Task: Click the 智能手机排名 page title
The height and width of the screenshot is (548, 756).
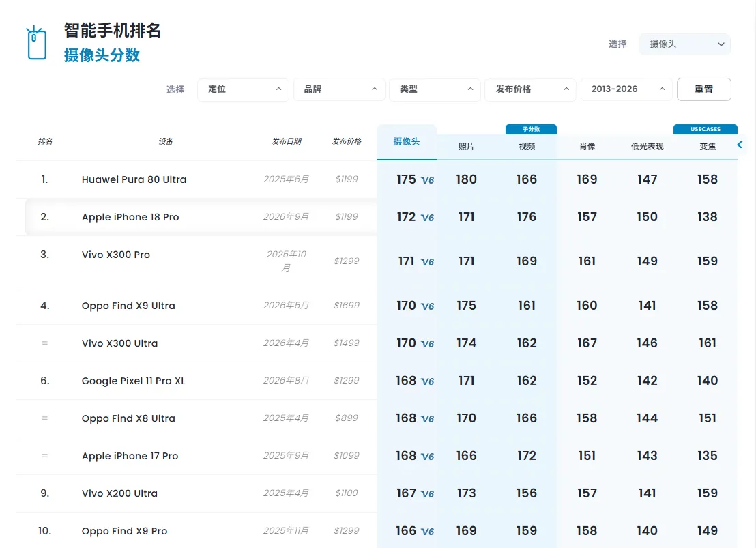Action: [x=113, y=31]
